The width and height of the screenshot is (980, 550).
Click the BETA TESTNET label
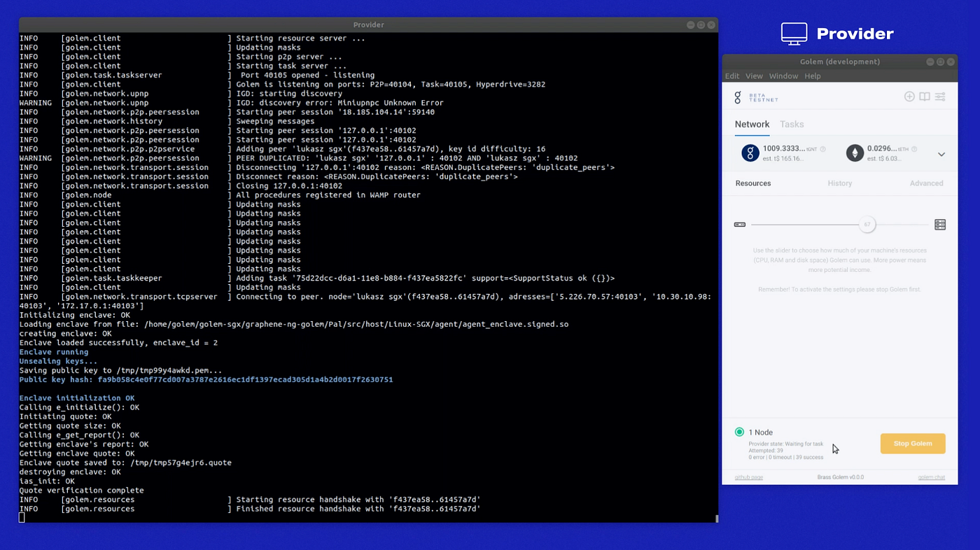point(764,97)
